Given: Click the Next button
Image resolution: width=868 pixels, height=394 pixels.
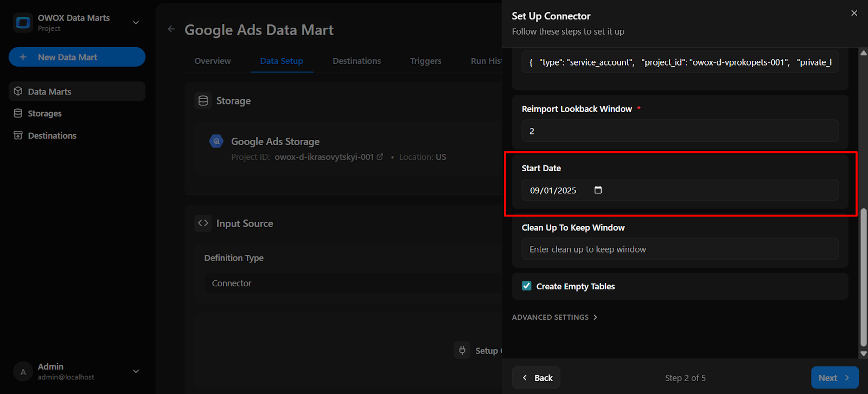Looking at the screenshot, I should point(835,378).
